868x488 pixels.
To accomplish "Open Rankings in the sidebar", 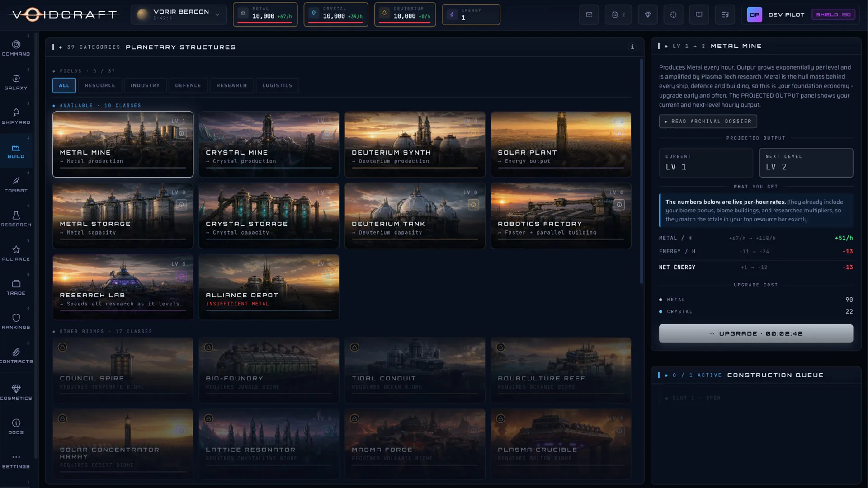I will [x=16, y=322].
